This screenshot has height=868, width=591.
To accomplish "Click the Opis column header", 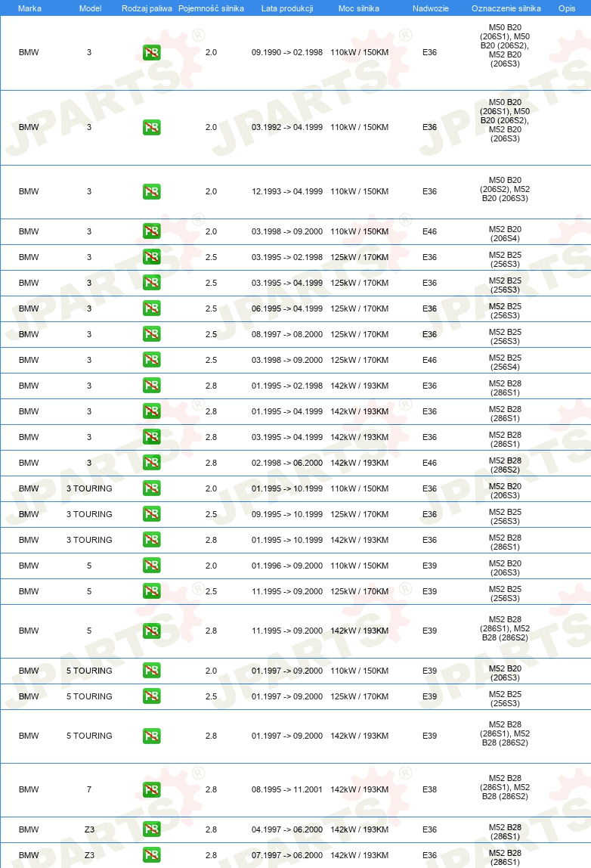I will (x=567, y=8).
